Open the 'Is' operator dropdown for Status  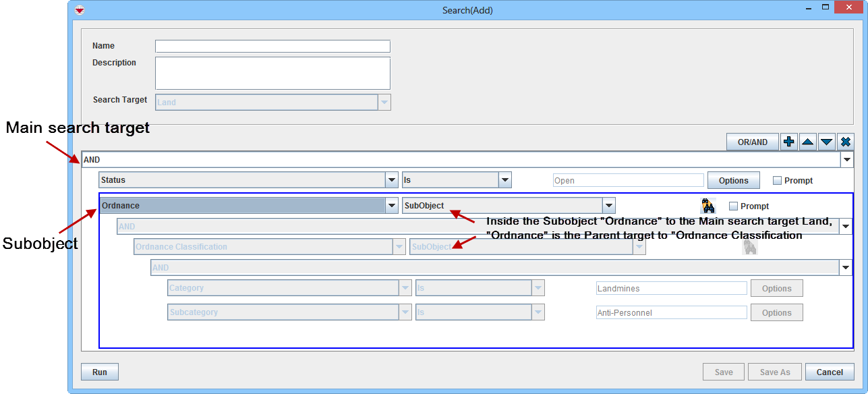click(x=504, y=180)
